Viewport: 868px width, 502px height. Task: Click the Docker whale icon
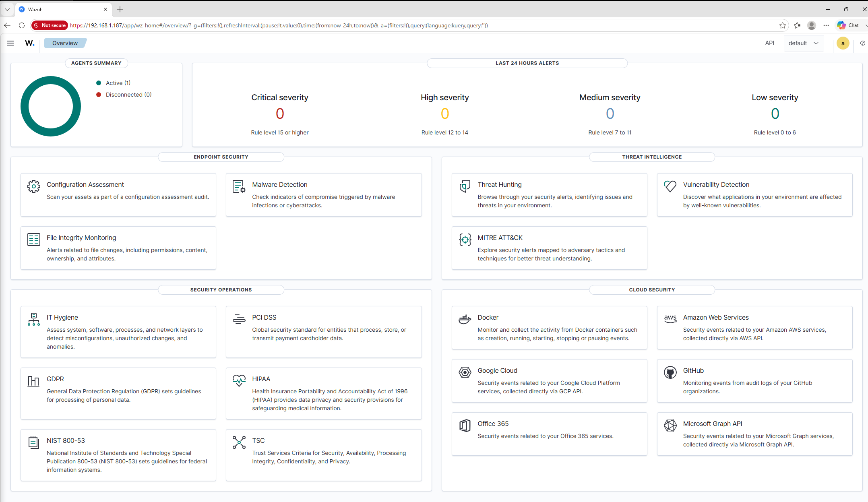click(x=465, y=319)
